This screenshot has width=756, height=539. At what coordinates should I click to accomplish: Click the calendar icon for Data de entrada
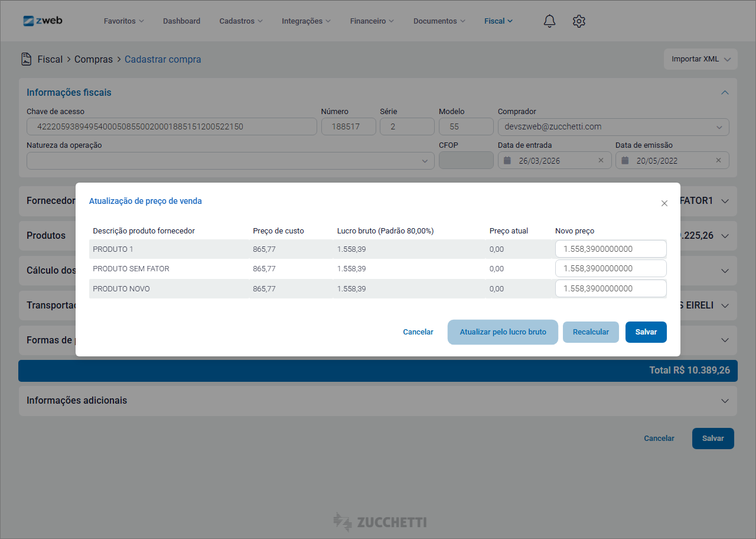(507, 161)
